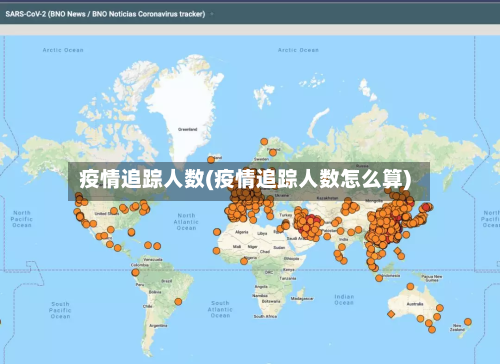The image size is (500, 364).
Task: Open the marker in northern Australia
Action: 410,286
